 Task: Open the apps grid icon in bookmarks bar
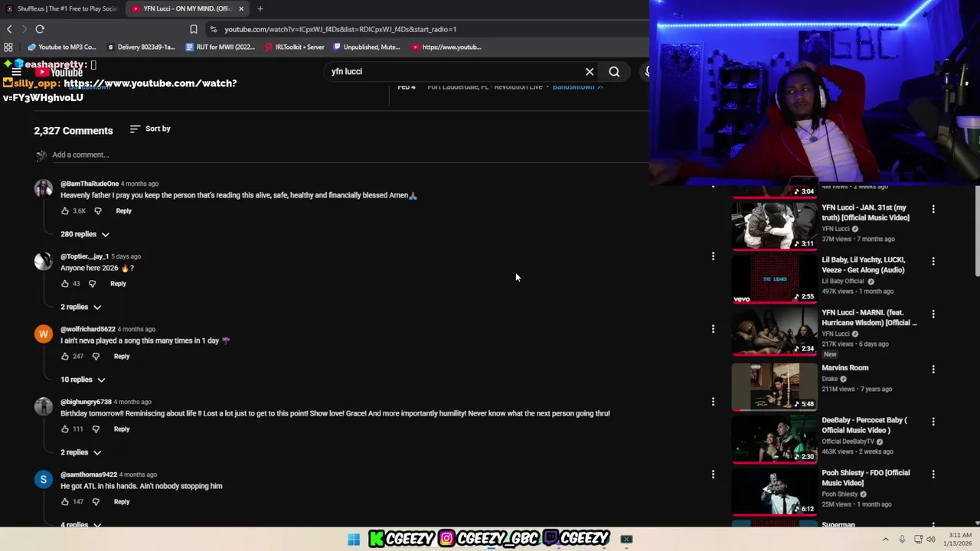(8, 47)
